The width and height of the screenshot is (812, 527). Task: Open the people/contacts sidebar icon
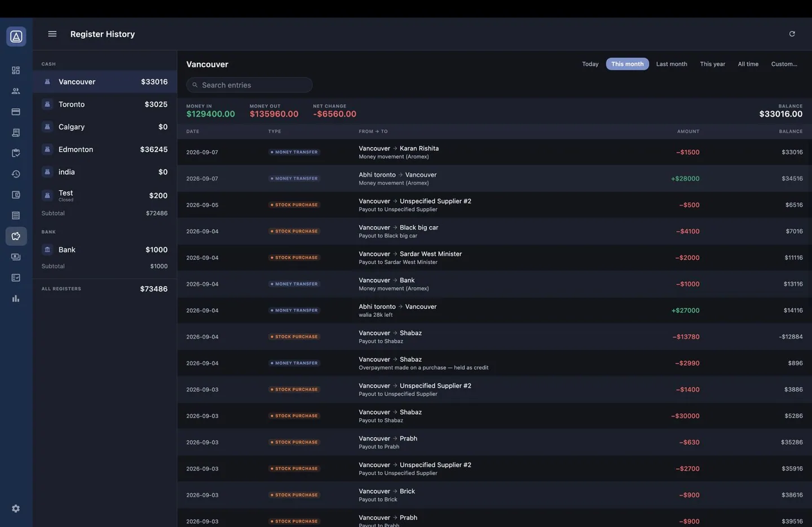tap(16, 91)
